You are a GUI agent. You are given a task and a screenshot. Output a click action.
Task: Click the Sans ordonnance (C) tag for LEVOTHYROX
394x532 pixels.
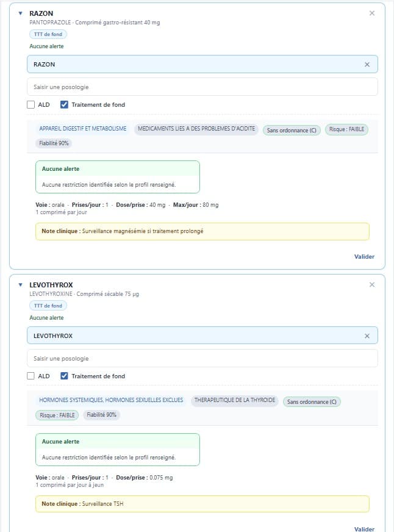tap(312, 401)
